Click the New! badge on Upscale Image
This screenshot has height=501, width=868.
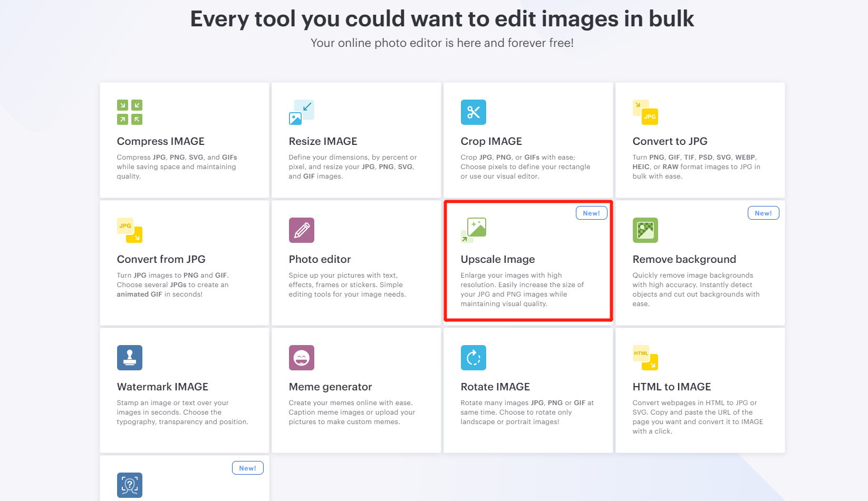(x=591, y=213)
